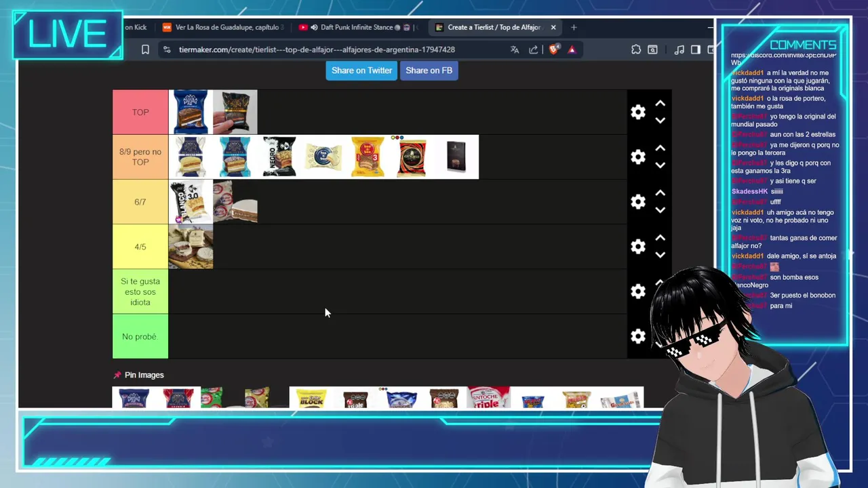Viewport: 868px width, 488px height.
Task: Select cut white alfajor in 6/7 tier
Action: pyautogui.click(x=235, y=202)
